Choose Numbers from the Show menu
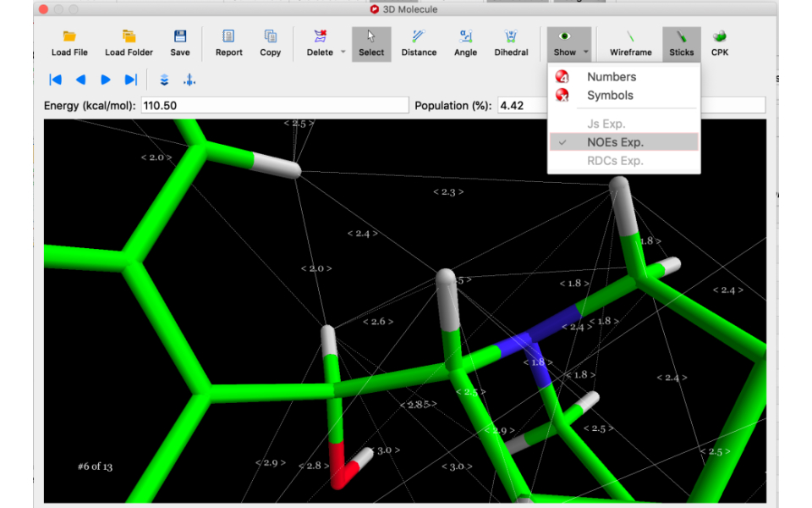The image size is (812, 508). point(611,77)
